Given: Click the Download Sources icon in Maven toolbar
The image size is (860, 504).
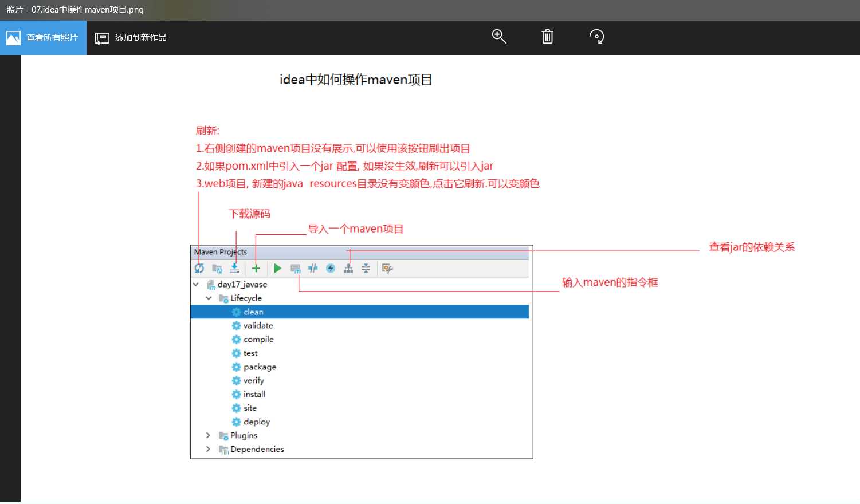Looking at the screenshot, I should point(234,268).
